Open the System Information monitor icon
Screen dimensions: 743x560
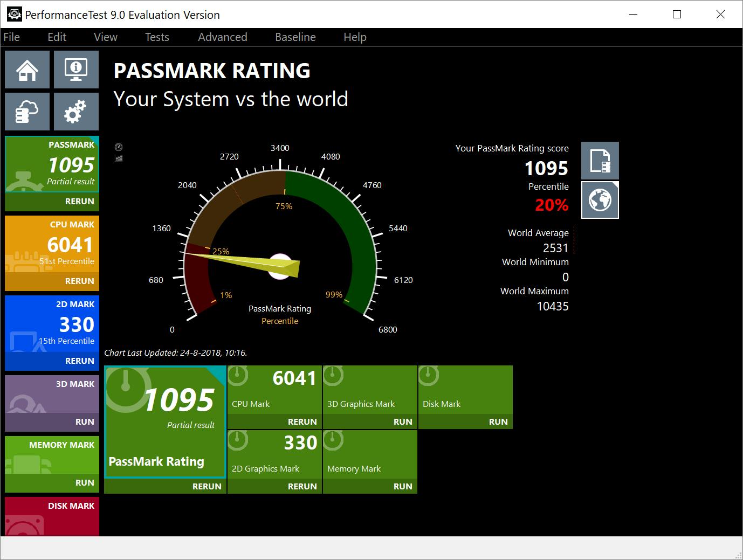[76, 70]
